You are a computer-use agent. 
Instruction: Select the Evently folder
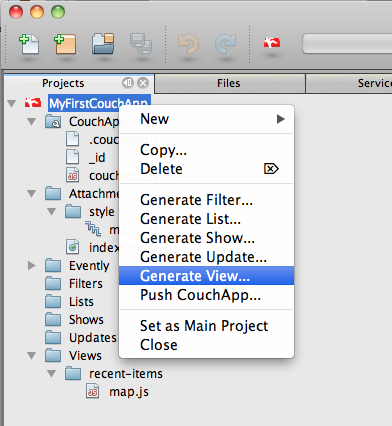(89, 266)
